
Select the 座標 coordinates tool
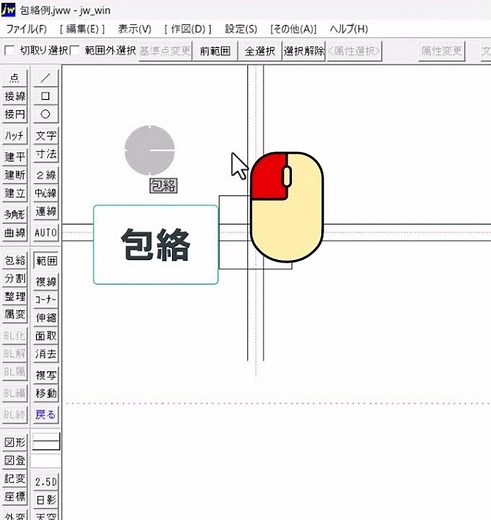(15, 497)
